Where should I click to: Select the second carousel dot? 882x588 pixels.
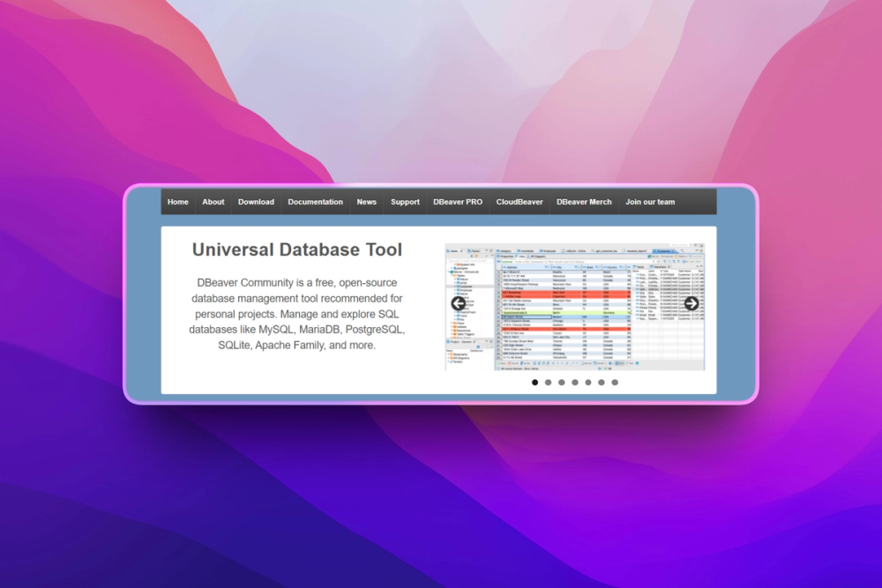pyautogui.click(x=548, y=383)
